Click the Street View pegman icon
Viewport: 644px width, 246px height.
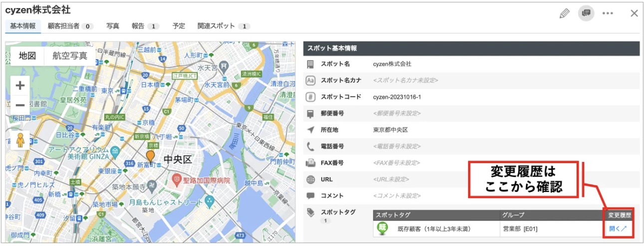(x=20, y=140)
